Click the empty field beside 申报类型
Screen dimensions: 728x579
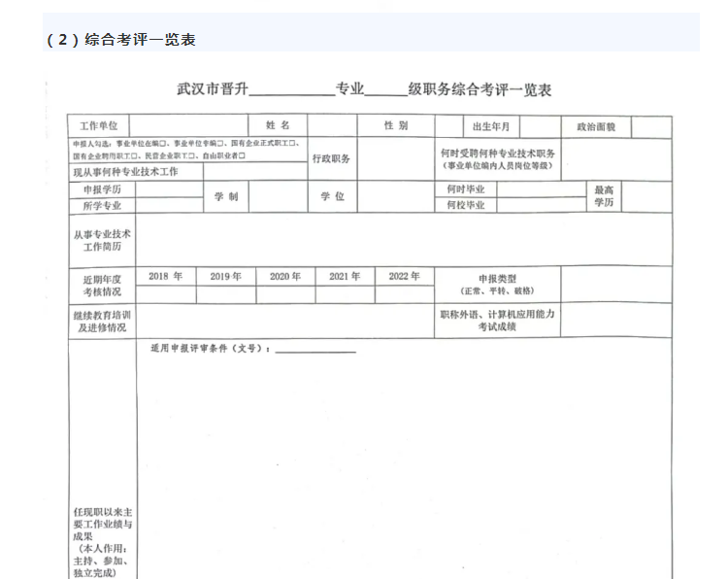[x=615, y=284]
